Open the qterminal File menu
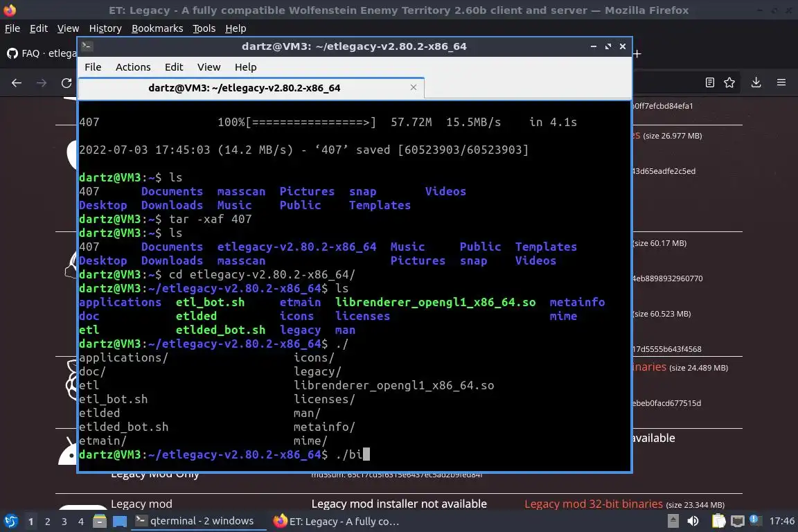 click(93, 67)
